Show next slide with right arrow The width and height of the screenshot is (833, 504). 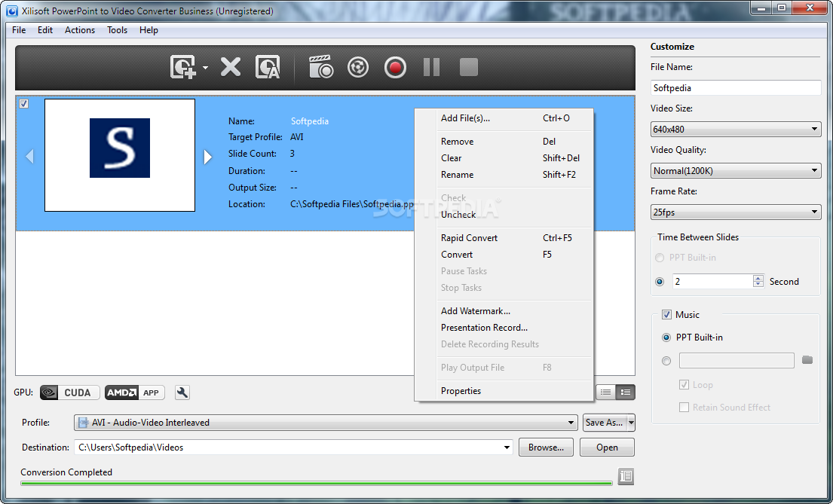coord(208,156)
